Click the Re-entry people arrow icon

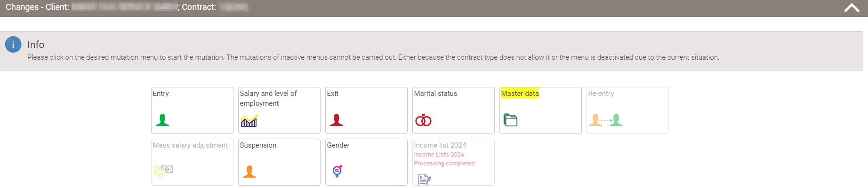[x=606, y=120]
